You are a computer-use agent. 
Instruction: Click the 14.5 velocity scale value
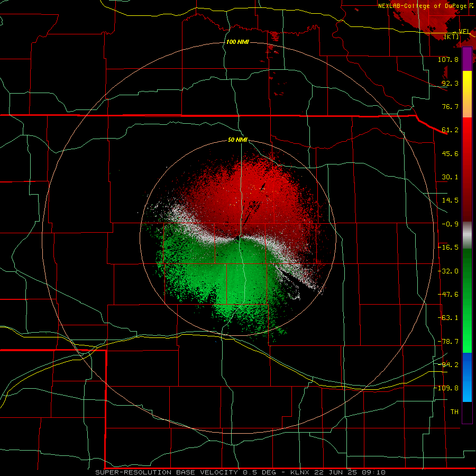point(450,200)
